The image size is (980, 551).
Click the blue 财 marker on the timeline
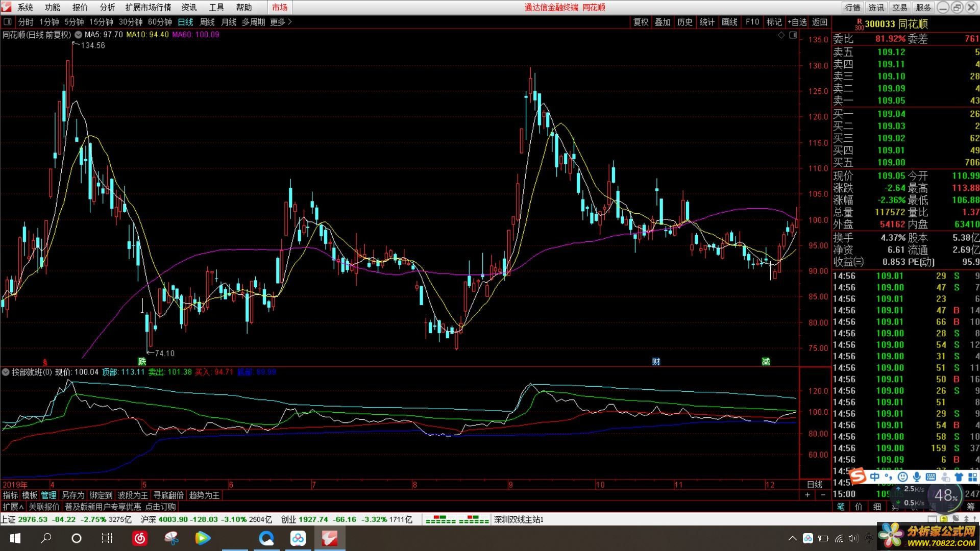[656, 361]
